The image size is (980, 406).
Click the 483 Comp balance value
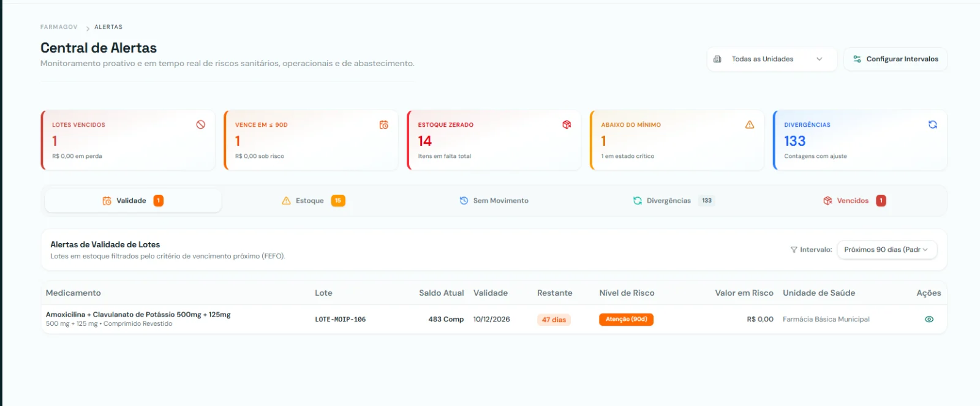point(446,320)
